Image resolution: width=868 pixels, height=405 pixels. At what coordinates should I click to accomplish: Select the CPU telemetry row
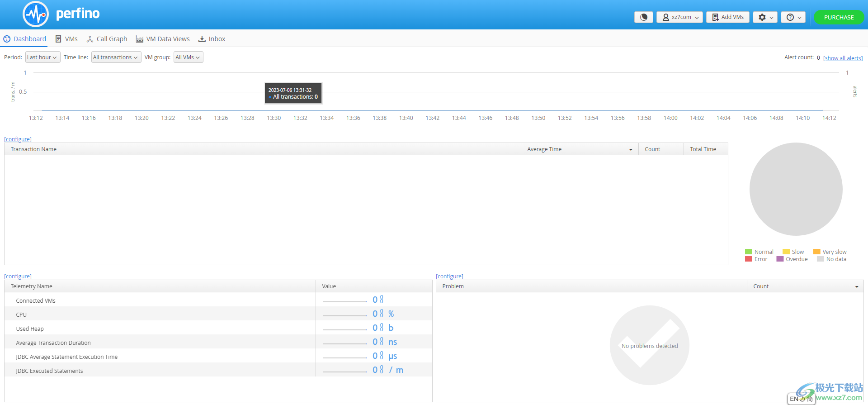[218, 314]
